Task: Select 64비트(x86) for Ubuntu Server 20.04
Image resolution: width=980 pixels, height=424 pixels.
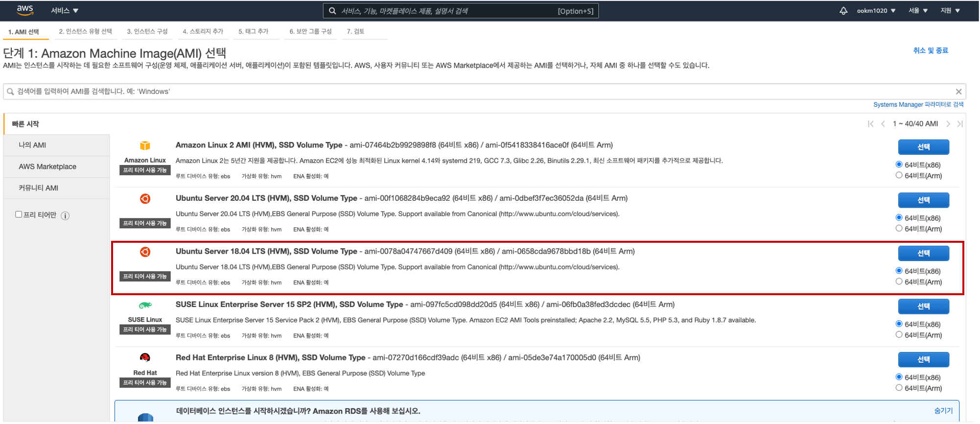Action: [899, 218]
